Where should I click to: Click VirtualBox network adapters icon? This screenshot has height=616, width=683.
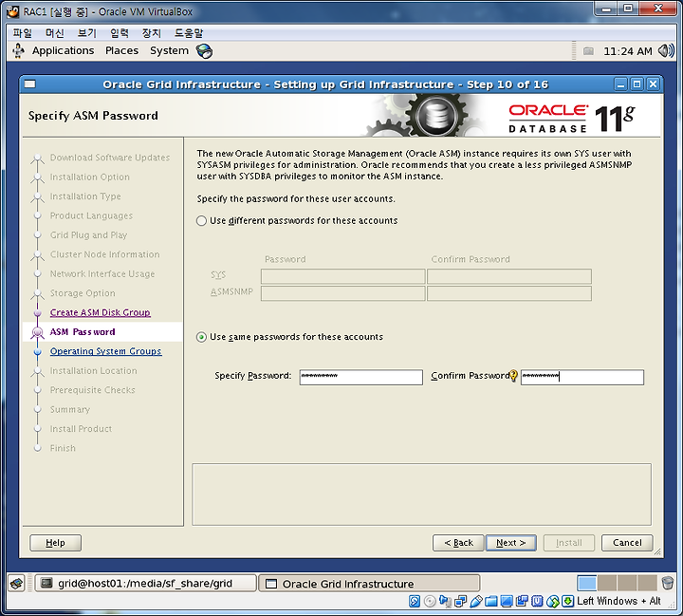click(460, 601)
